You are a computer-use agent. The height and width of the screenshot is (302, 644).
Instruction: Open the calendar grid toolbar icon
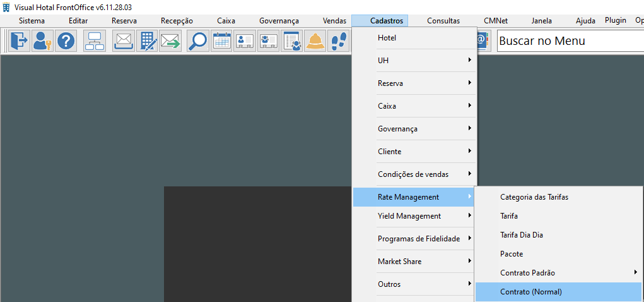[221, 40]
